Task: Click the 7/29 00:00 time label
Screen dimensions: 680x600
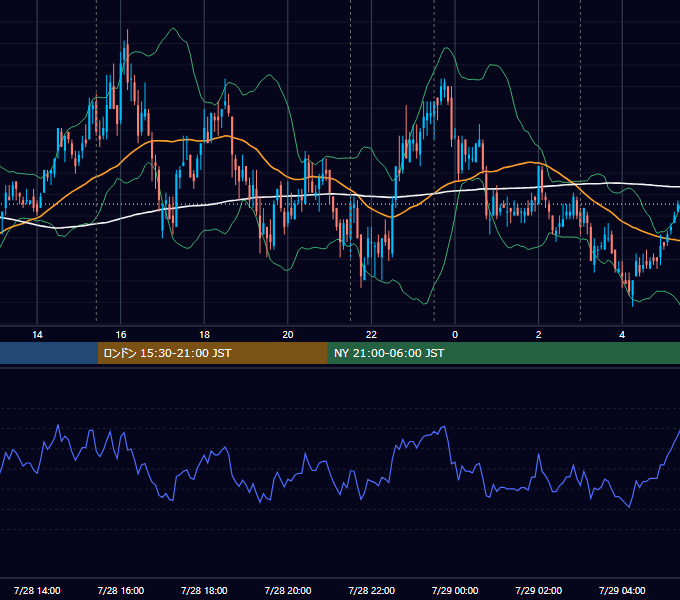Action: [455, 590]
